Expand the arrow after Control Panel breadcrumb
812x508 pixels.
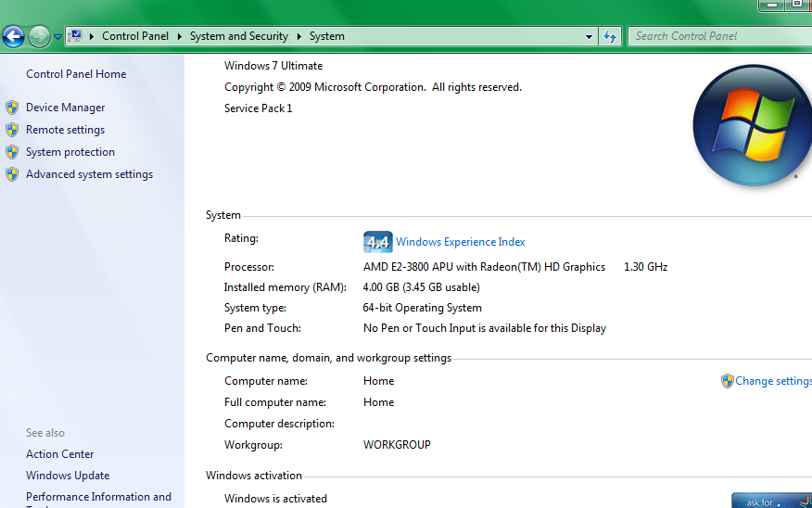click(x=180, y=36)
